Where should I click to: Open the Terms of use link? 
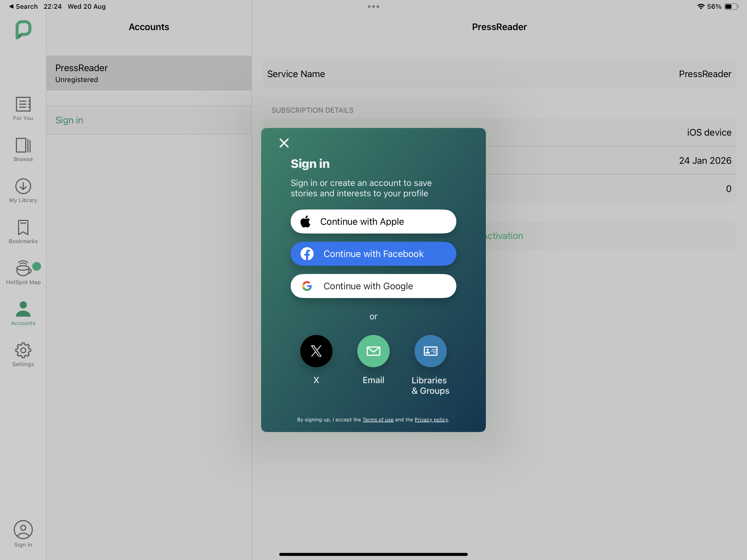[x=378, y=419]
